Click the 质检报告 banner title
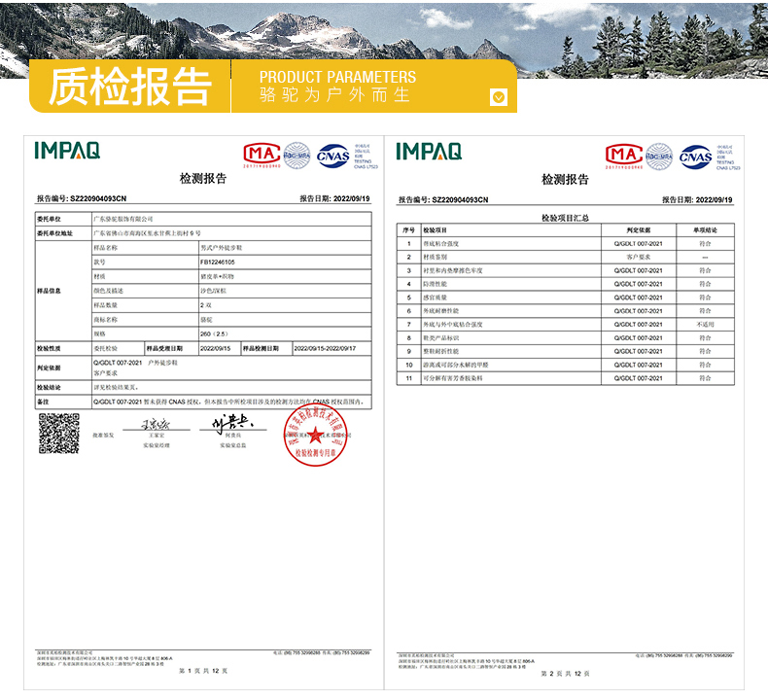The image size is (768, 700). 130,87
